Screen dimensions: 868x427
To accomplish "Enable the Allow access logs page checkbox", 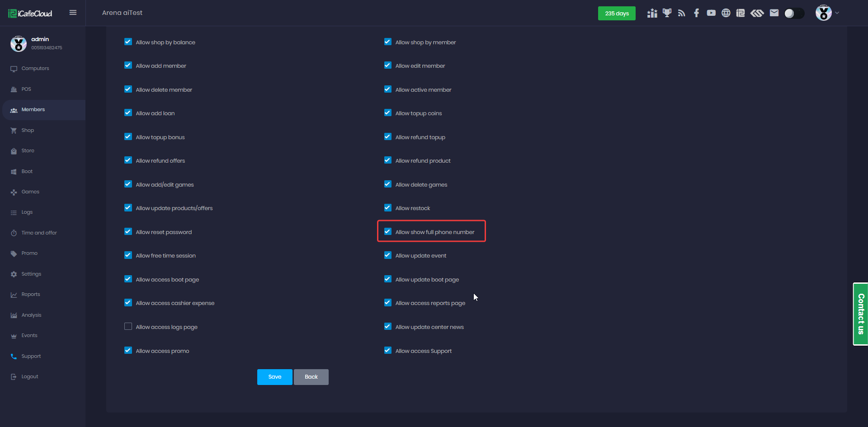I will point(128,326).
